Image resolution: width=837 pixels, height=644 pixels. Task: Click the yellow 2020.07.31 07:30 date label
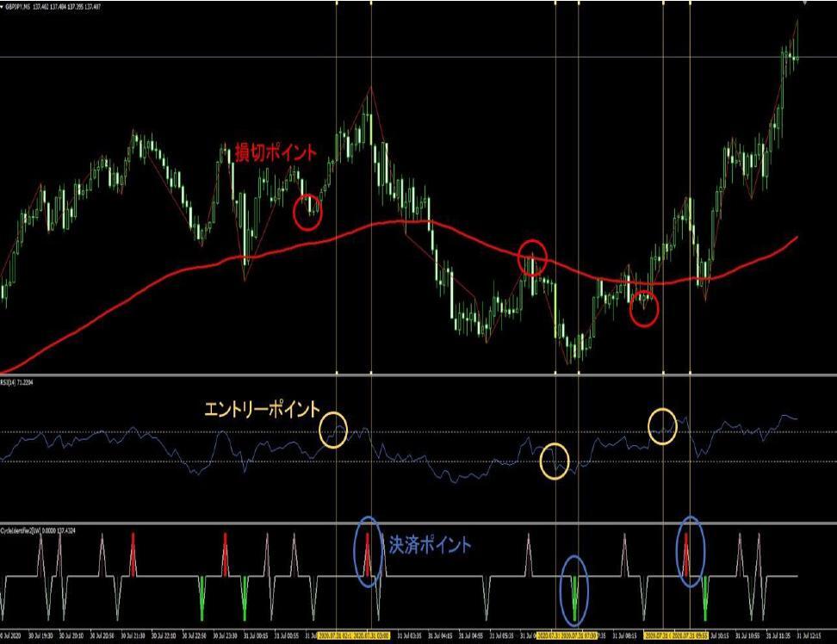(x=578, y=636)
